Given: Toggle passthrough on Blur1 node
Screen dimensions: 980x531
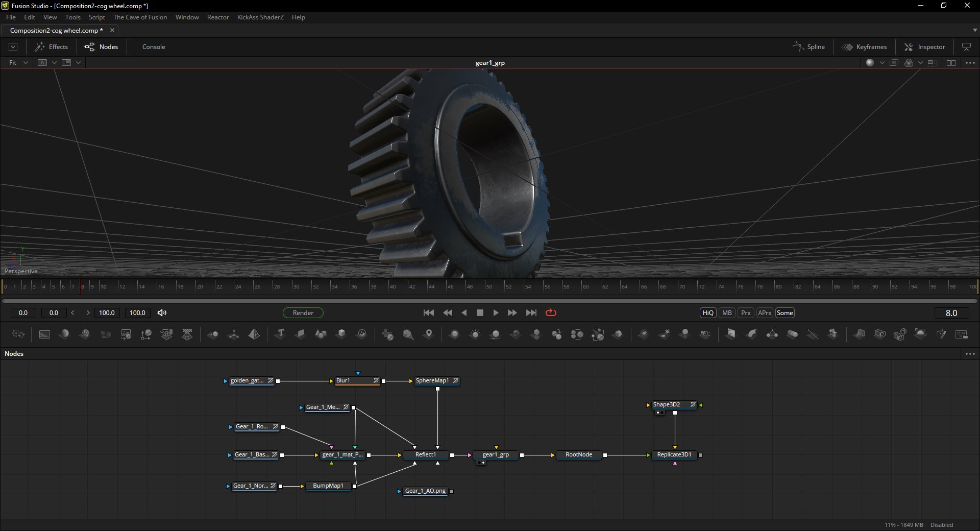Looking at the screenshot, I should (x=376, y=380).
